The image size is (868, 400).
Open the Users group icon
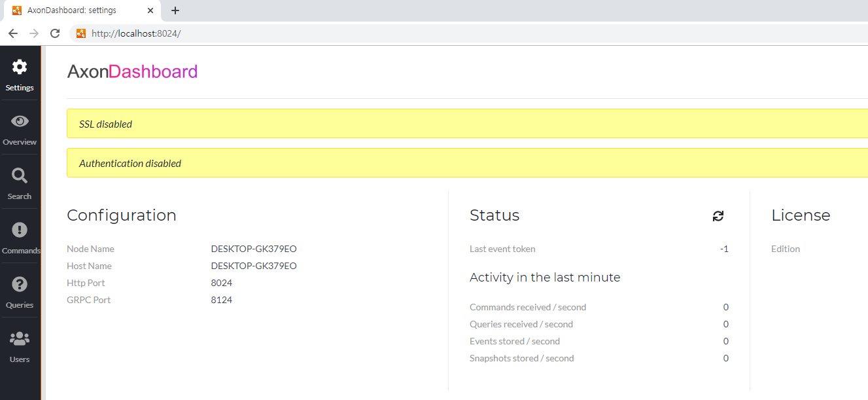coord(20,338)
